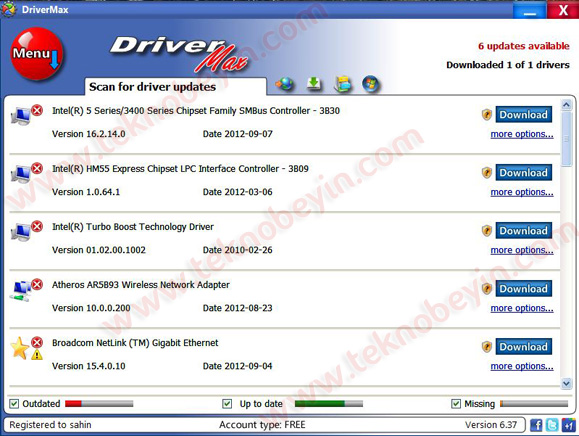Click star icon for Broadcom NetLink Ethernet
Viewport: 579px width, 436px height.
pyautogui.click(x=20, y=348)
